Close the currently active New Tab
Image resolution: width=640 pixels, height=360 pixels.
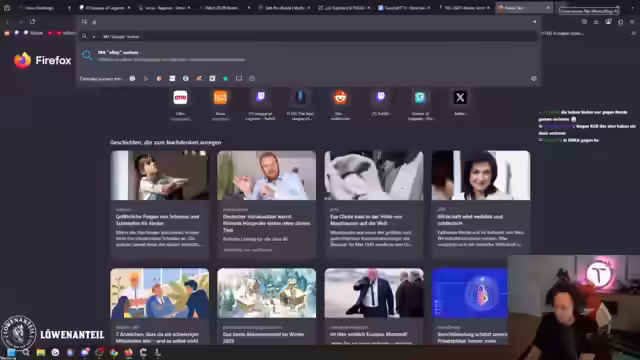(548, 8)
